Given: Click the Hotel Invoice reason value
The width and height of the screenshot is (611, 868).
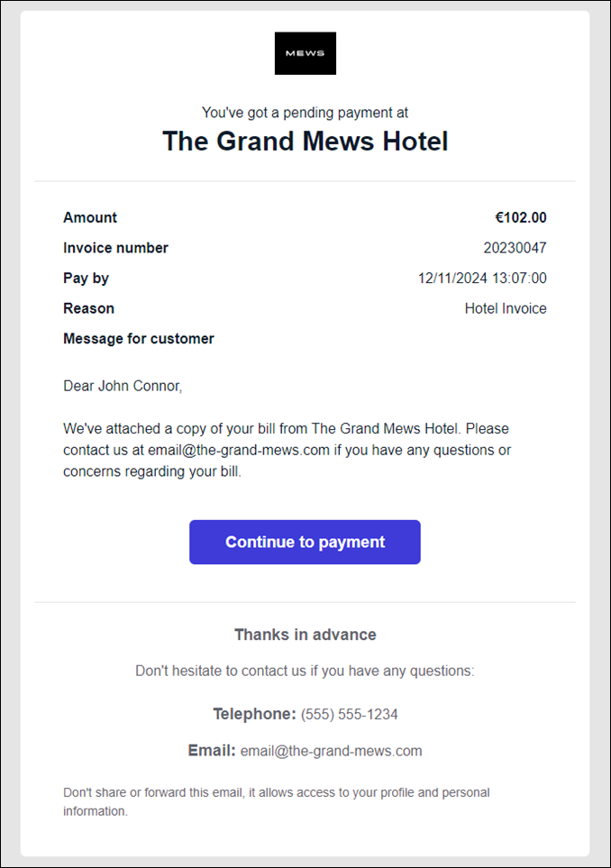Looking at the screenshot, I should click(505, 308).
